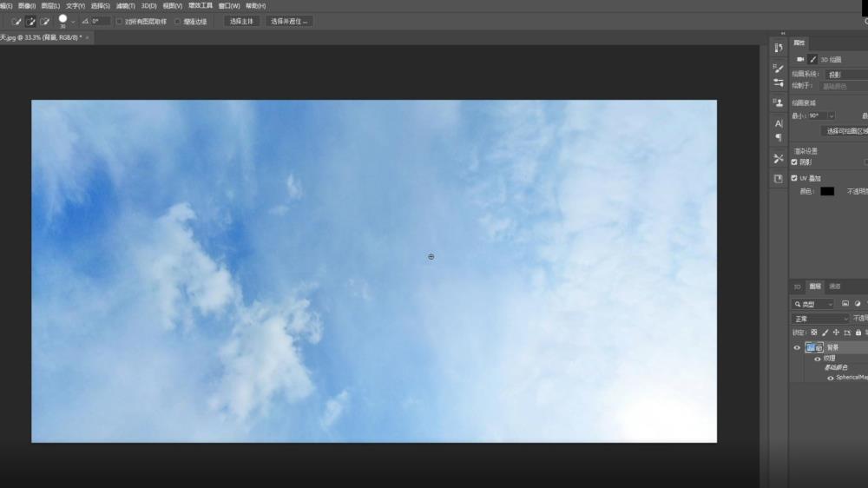
Task: Open the 绘制于 dropdown
Action: (843, 87)
